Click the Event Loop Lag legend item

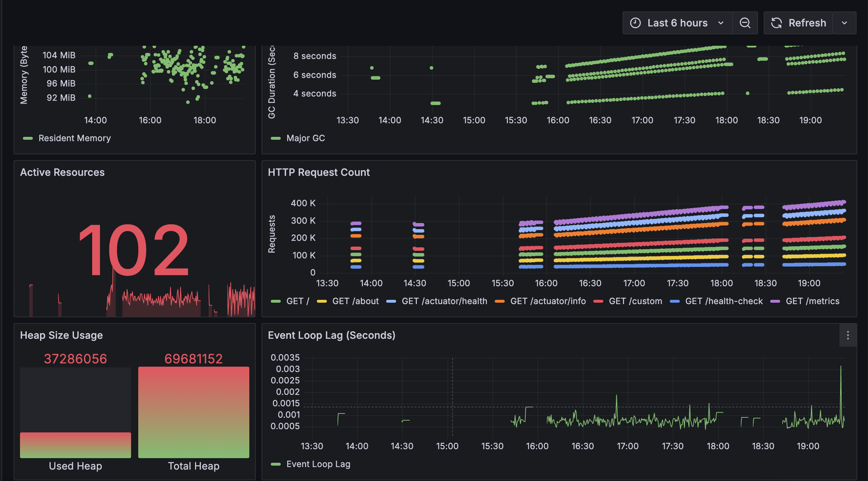[x=318, y=464]
